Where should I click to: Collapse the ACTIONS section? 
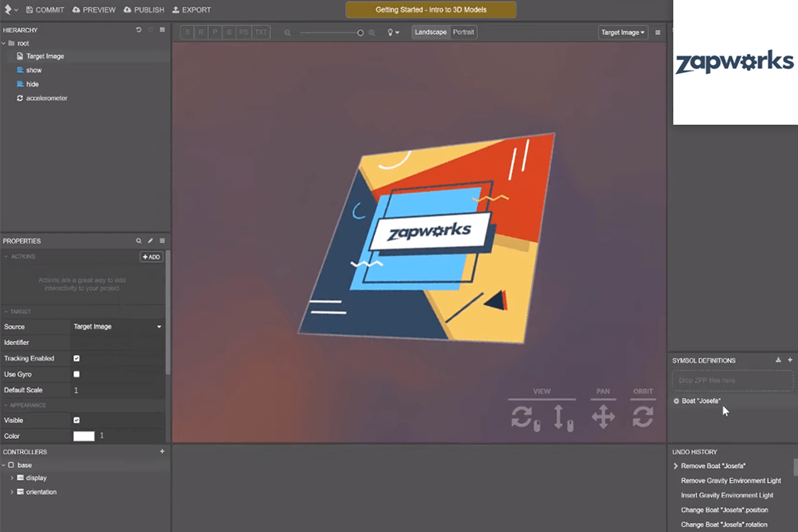pyautogui.click(x=6, y=257)
